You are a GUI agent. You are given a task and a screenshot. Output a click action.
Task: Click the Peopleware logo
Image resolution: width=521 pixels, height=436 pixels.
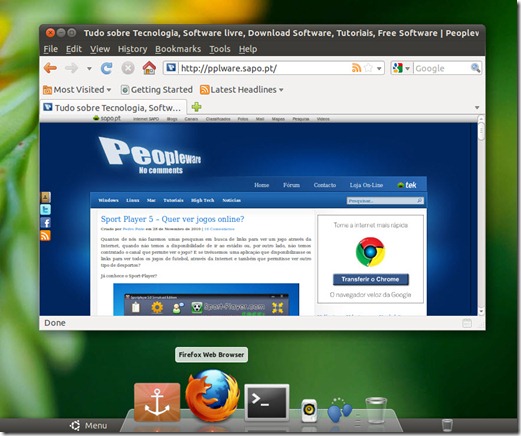[150, 155]
